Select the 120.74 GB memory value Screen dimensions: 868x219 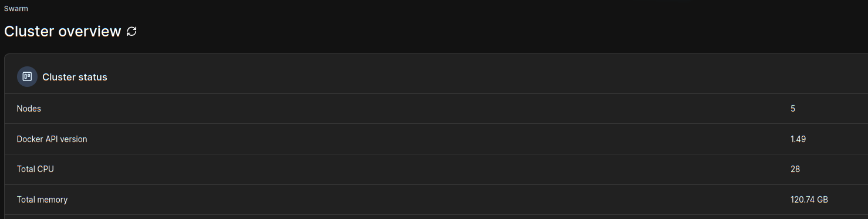click(x=809, y=200)
